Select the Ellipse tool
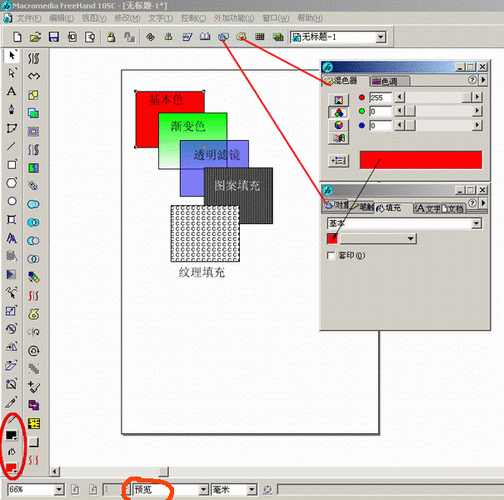504x500 pixels. (12, 201)
